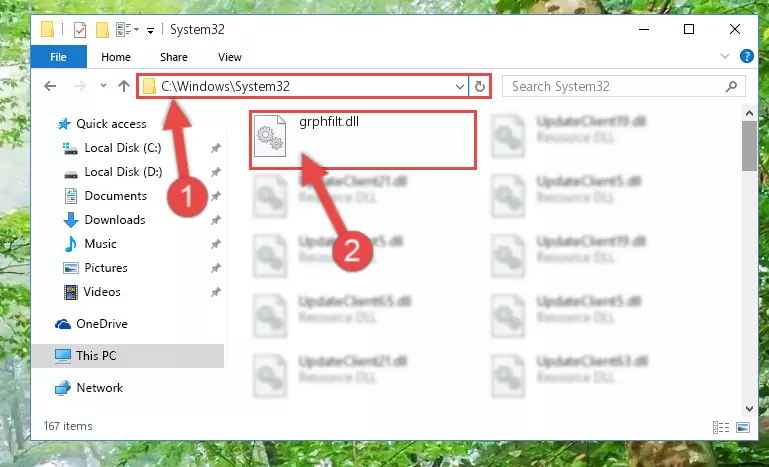
Task: Open Explorer Help question mark
Action: (746, 56)
